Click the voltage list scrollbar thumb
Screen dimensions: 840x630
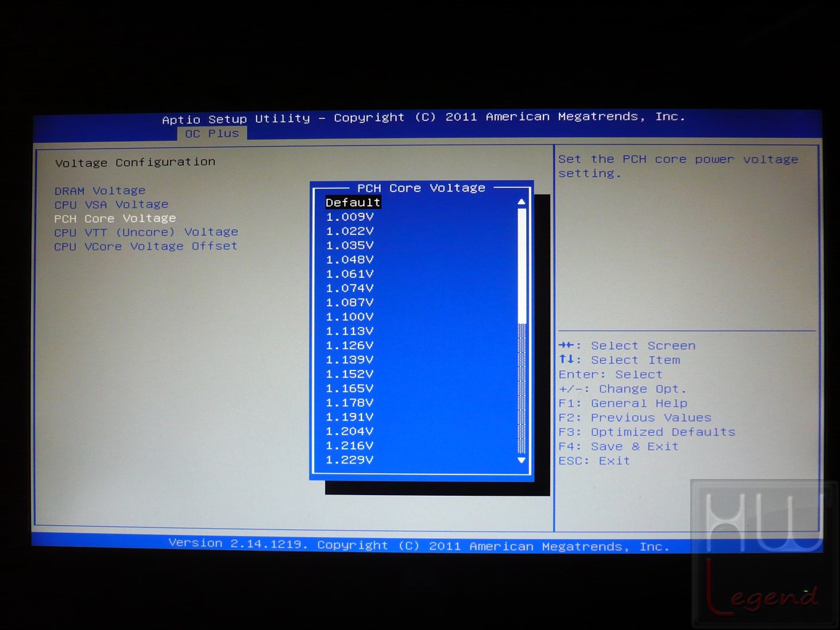click(522, 265)
